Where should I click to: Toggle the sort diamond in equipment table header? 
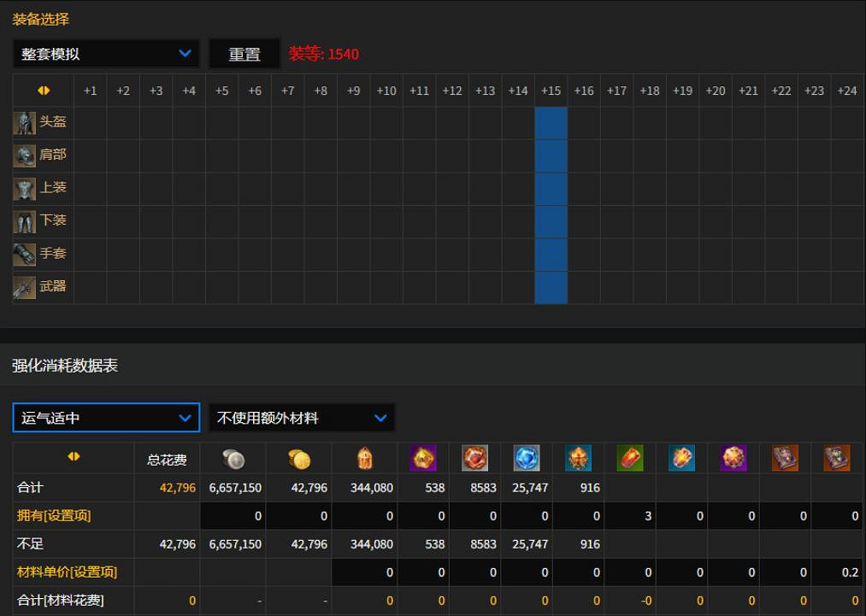coord(44,90)
